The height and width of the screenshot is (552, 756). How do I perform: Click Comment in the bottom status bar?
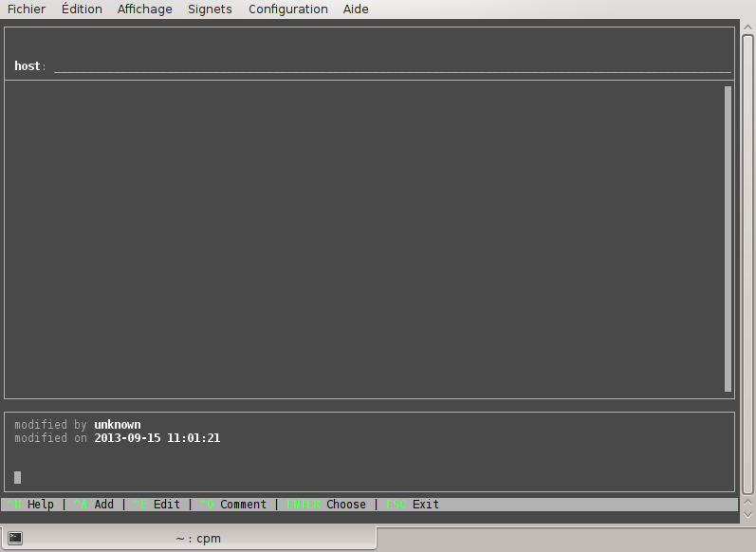[x=243, y=505]
